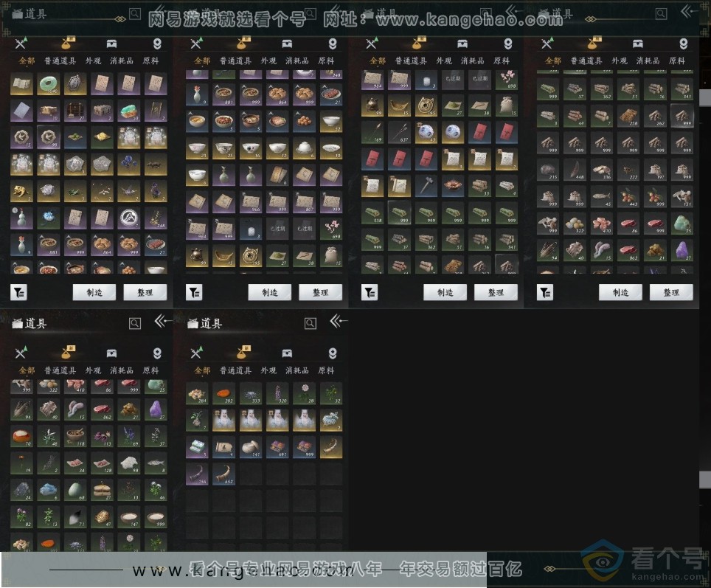The height and width of the screenshot is (588, 711).
Task: Select the bamboo bundle with count 518
Action: [372, 212]
